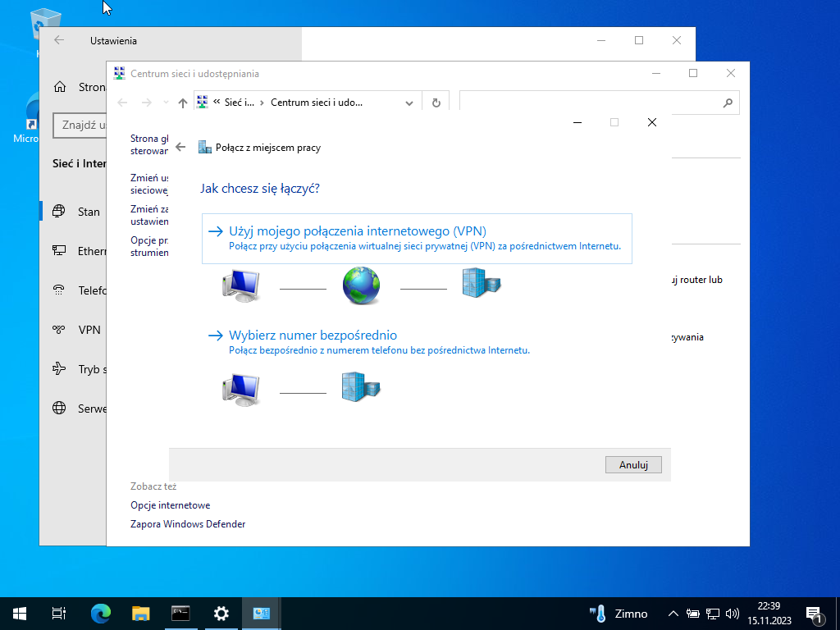This screenshot has width=840, height=630.
Task: Refresh the Network and Sharing Center
Action: click(x=436, y=103)
